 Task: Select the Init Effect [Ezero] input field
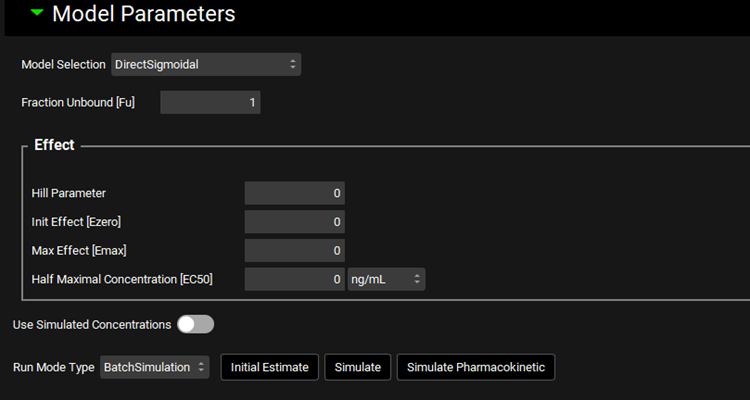(294, 222)
